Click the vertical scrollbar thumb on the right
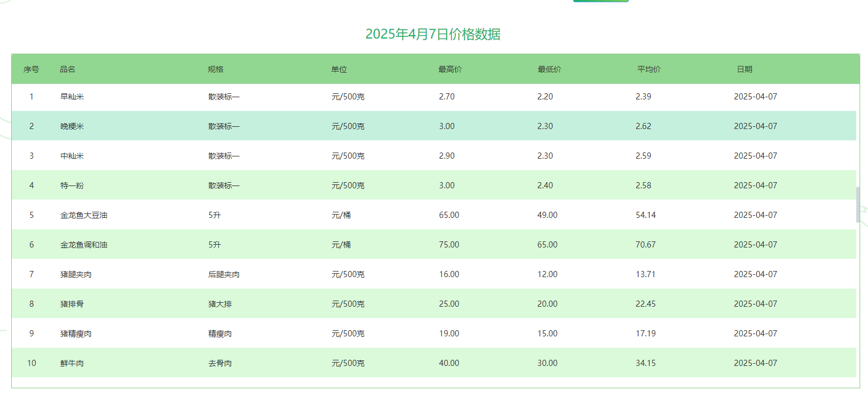The width and height of the screenshot is (868, 395). click(x=858, y=204)
